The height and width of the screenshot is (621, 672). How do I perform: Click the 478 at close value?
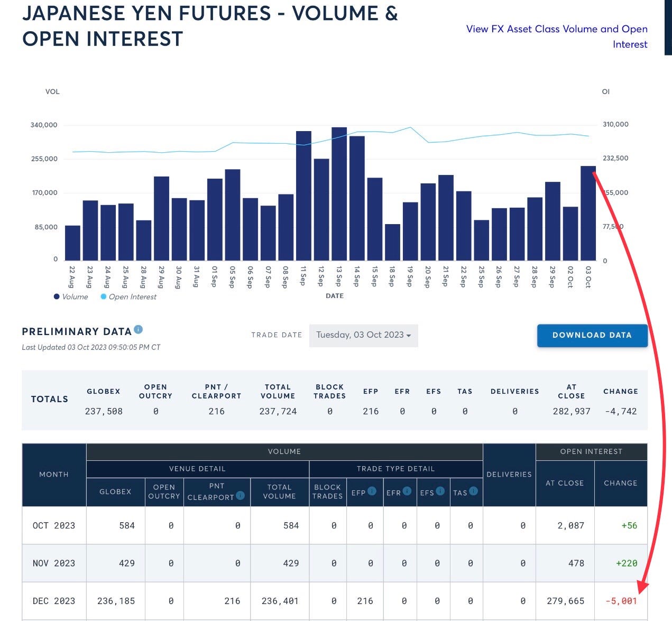(x=576, y=563)
